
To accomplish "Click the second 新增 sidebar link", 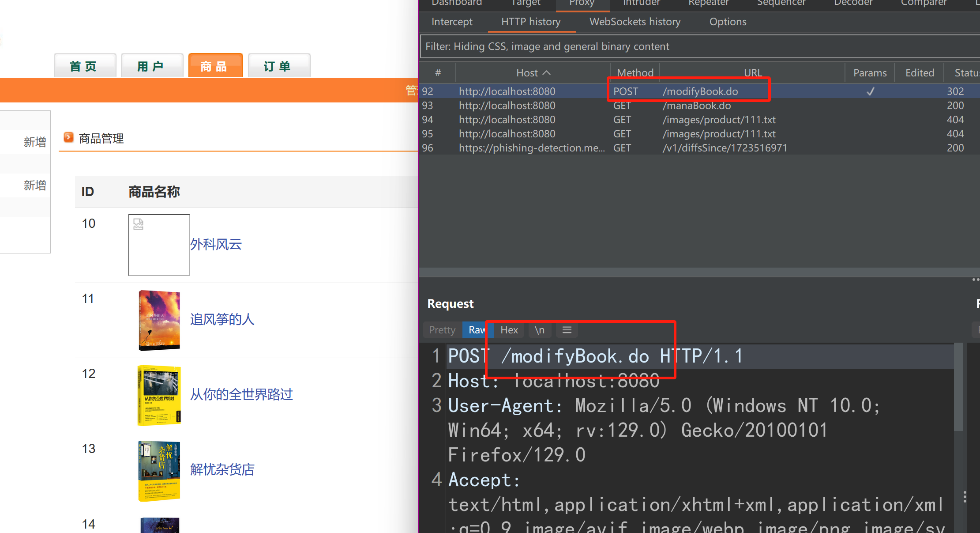I will coord(35,185).
